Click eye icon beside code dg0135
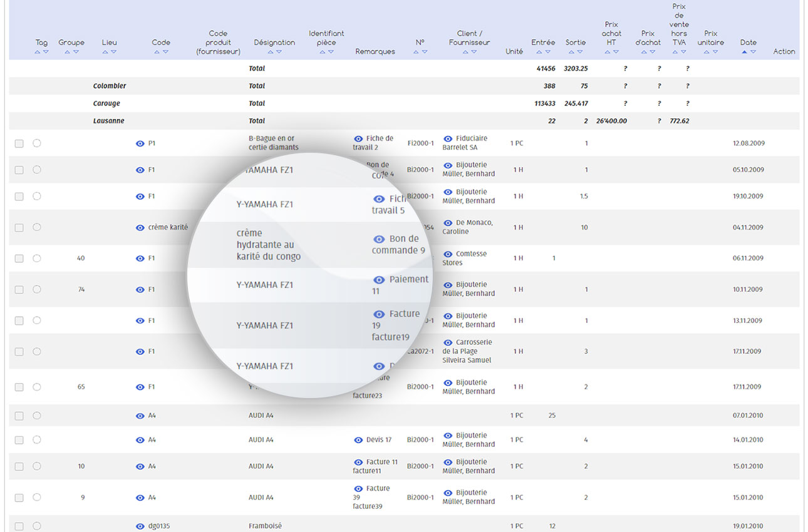This screenshot has width=808, height=532. point(140,526)
